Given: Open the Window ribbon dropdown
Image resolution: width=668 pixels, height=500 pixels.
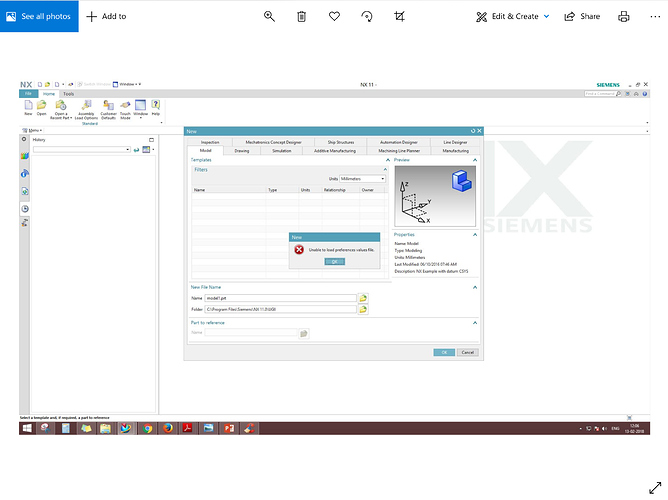Looking at the screenshot, I should pos(141,109).
